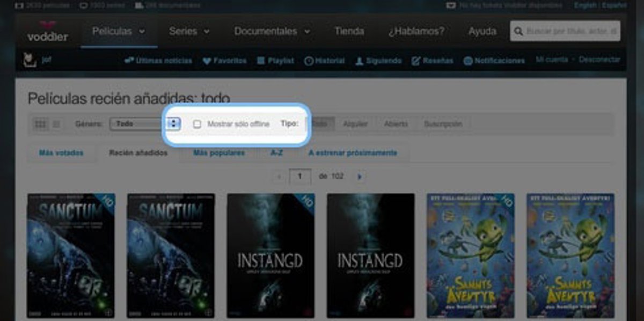Switch to A-Z tab
Screen dimensions: 644x321
coord(276,153)
